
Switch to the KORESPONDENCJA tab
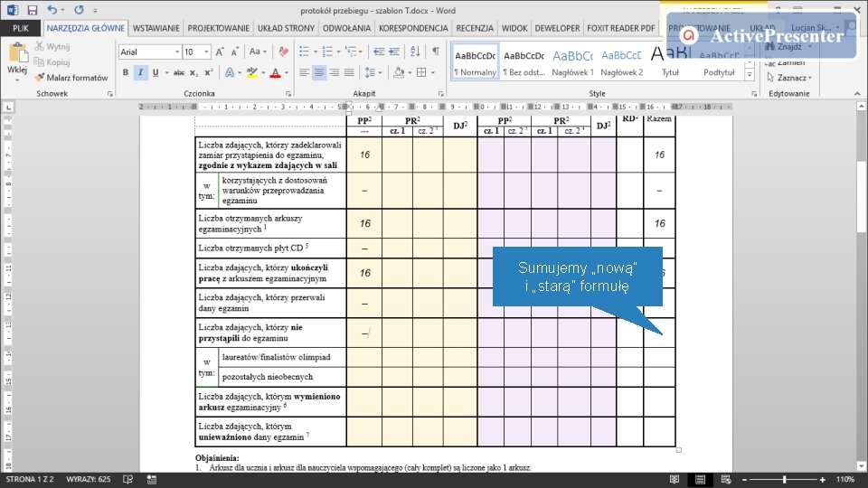[413, 28]
